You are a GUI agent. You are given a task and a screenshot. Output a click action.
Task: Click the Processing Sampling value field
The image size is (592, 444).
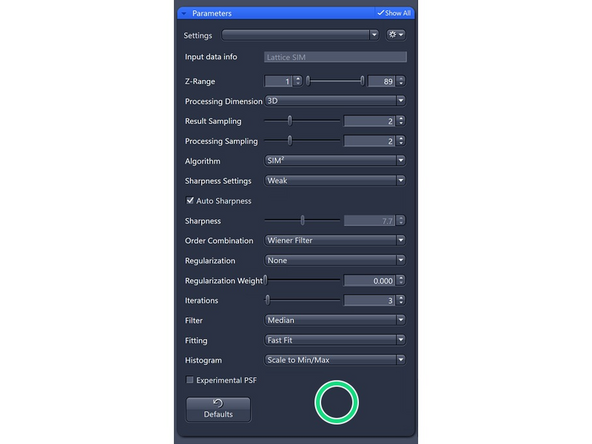370,141
